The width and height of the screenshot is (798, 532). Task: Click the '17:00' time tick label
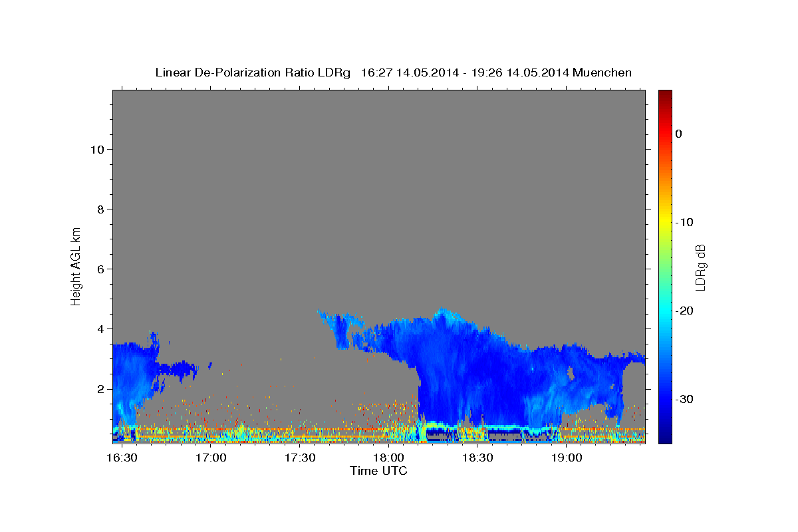pos(211,458)
